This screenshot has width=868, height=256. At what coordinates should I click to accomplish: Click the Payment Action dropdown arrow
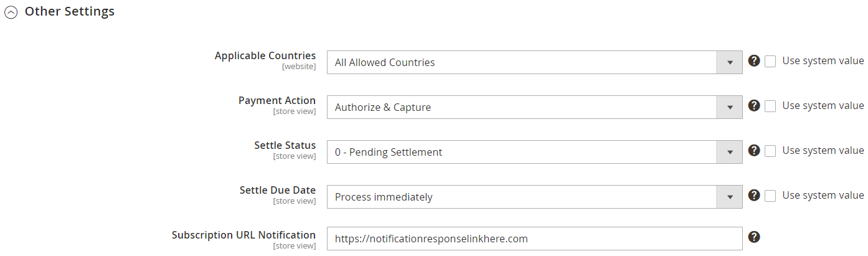click(x=730, y=107)
